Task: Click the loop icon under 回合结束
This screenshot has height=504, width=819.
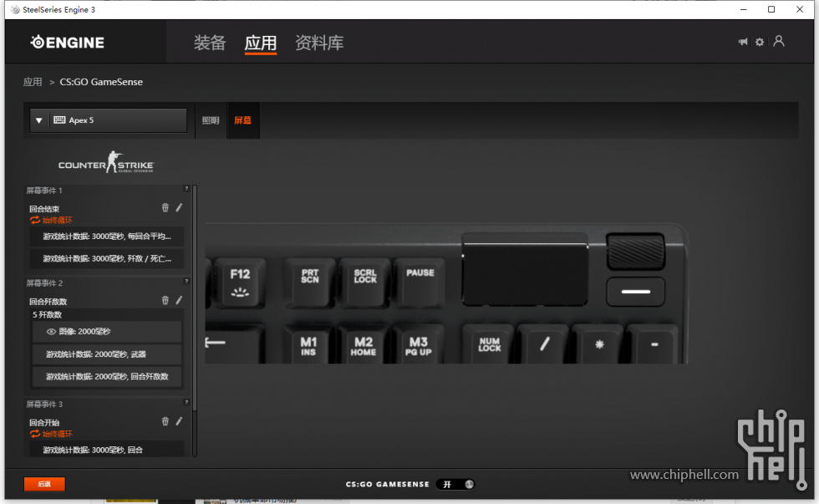Action: tap(35, 220)
